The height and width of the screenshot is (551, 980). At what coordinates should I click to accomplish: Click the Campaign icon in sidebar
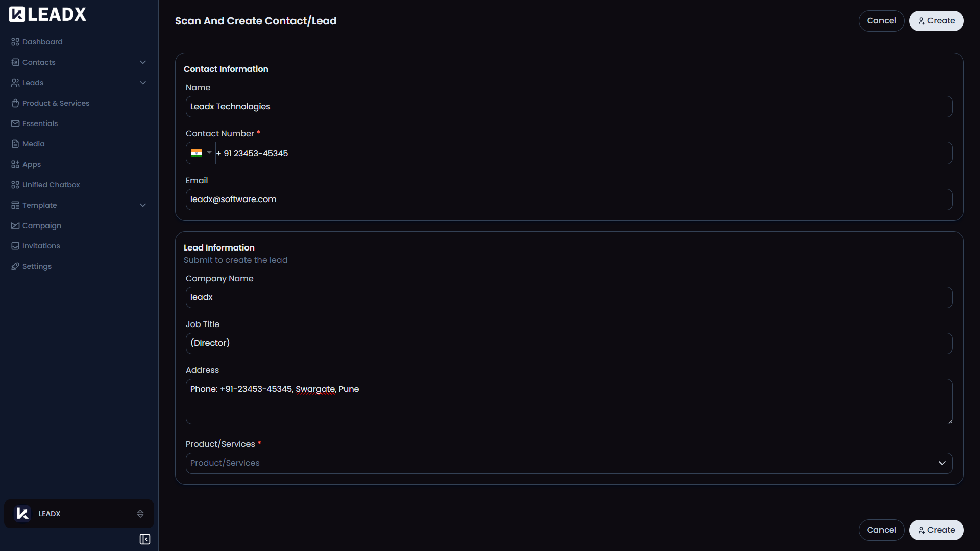pyautogui.click(x=15, y=226)
